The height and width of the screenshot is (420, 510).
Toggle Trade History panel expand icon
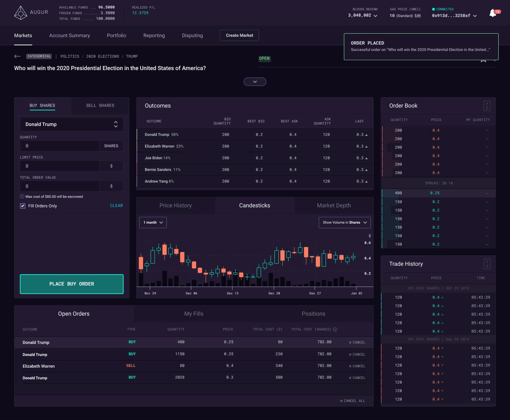(487, 264)
